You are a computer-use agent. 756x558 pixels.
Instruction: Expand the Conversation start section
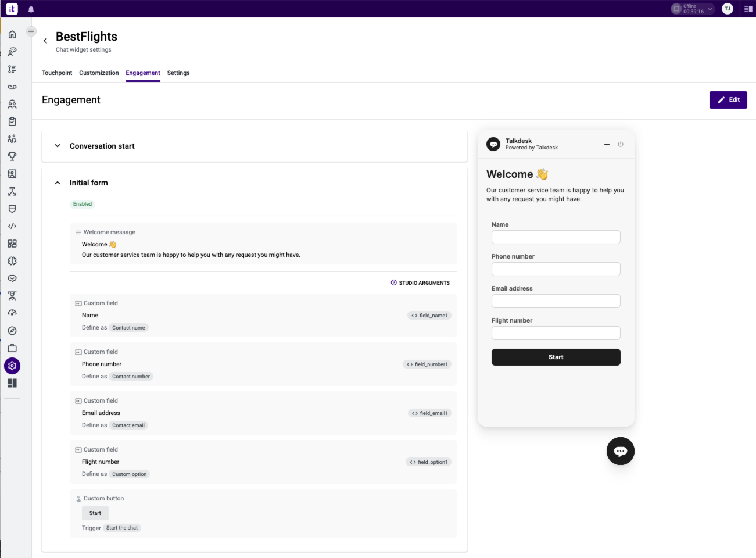(x=58, y=146)
